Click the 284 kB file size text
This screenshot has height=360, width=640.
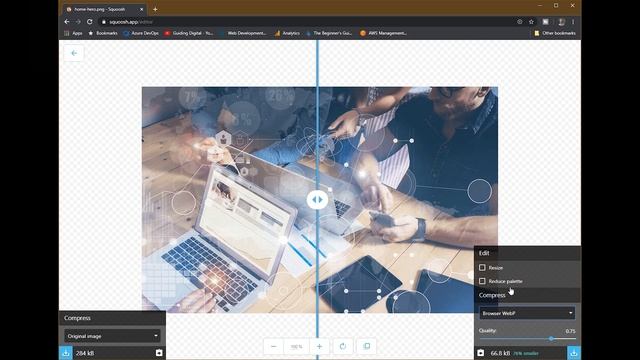85,353
